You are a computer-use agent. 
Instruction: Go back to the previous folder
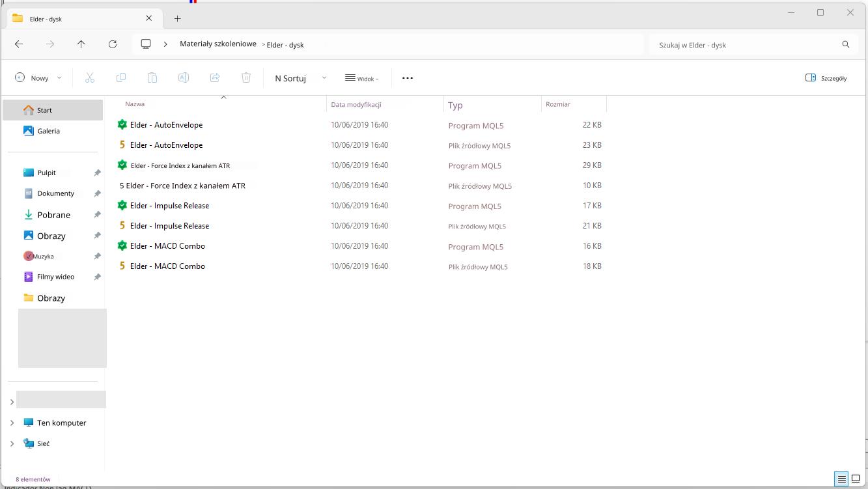(x=19, y=44)
